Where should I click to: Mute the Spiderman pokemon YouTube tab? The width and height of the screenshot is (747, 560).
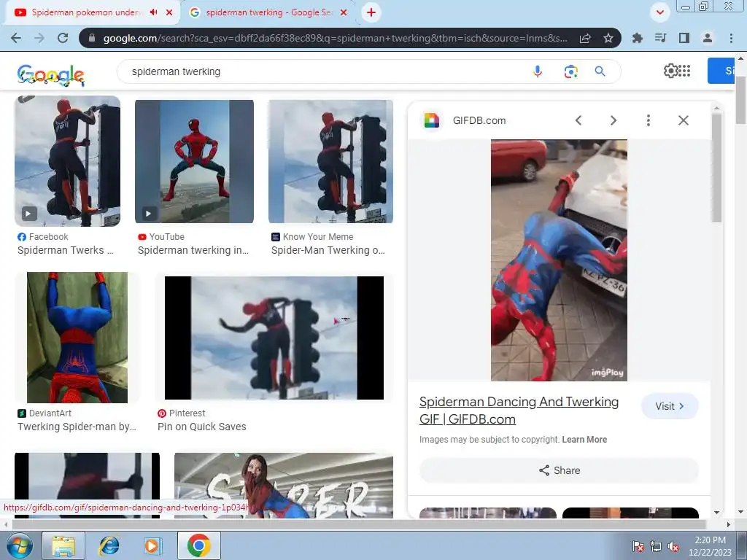coord(153,12)
